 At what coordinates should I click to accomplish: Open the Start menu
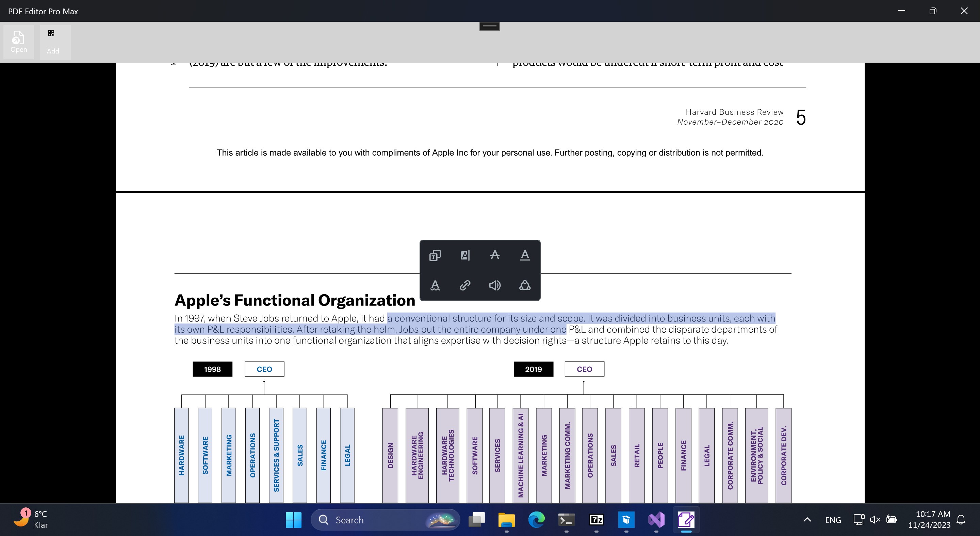point(293,520)
